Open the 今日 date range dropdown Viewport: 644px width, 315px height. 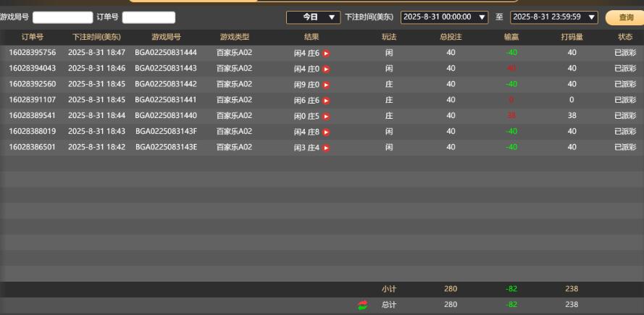pos(313,17)
